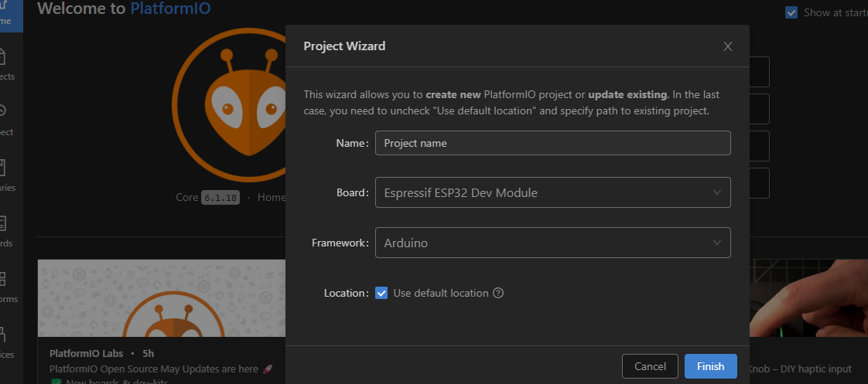Open the Framework dropdown showing Arduino

coord(552,243)
